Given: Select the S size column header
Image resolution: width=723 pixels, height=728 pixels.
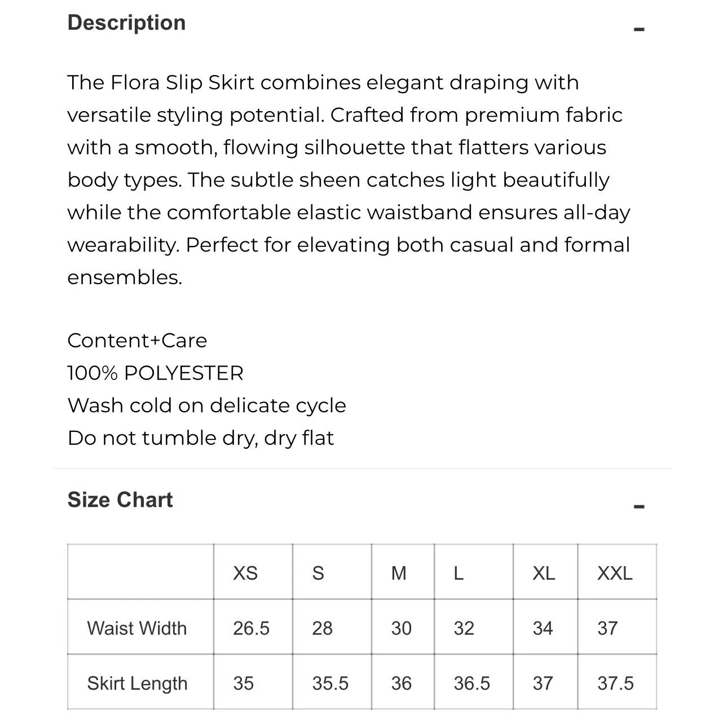Looking at the screenshot, I should pyautogui.click(x=318, y=573).
